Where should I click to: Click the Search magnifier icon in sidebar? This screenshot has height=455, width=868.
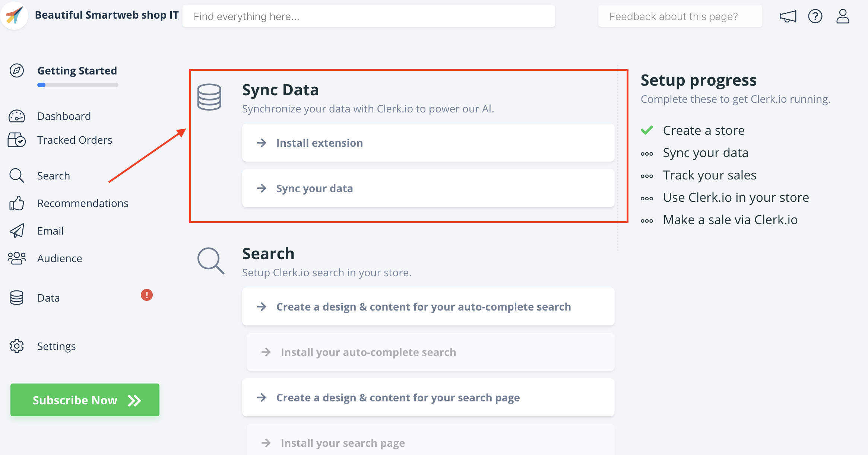coord(16,175)
